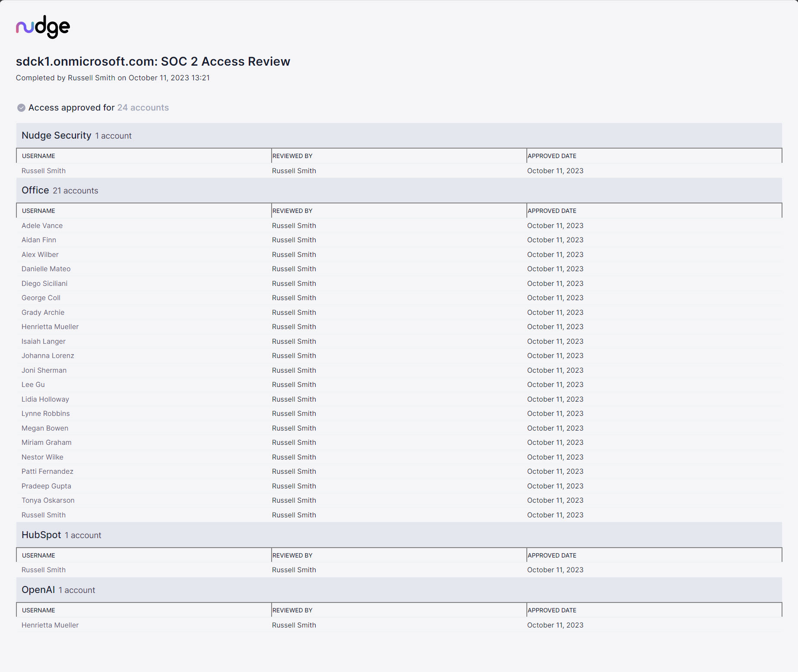The width and height of the screenshot is (798, 672).
Task: Click the Nudge logo
Action: click(x=43, y=27)
